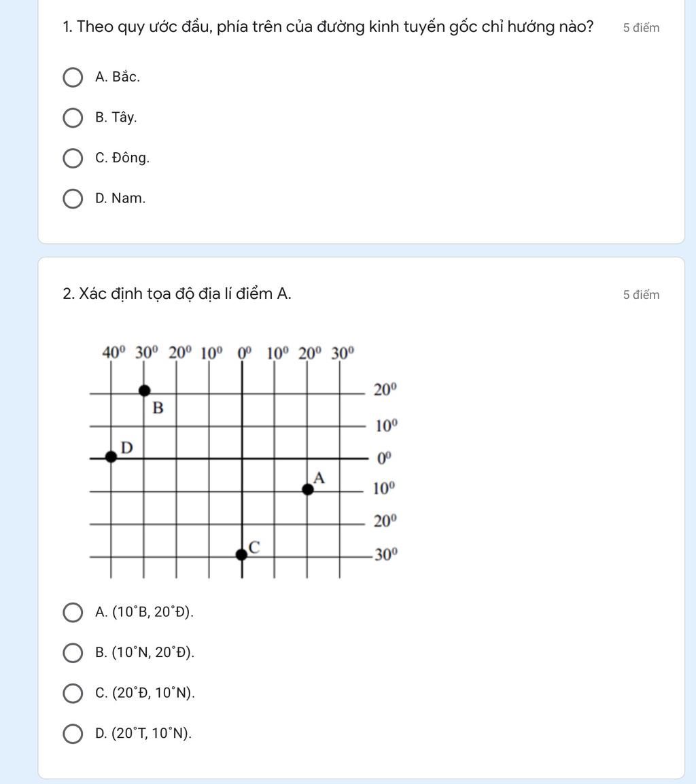696x784 pixels.
Task: Mark the 'D. Nam.' radio option
Action: 73,198
